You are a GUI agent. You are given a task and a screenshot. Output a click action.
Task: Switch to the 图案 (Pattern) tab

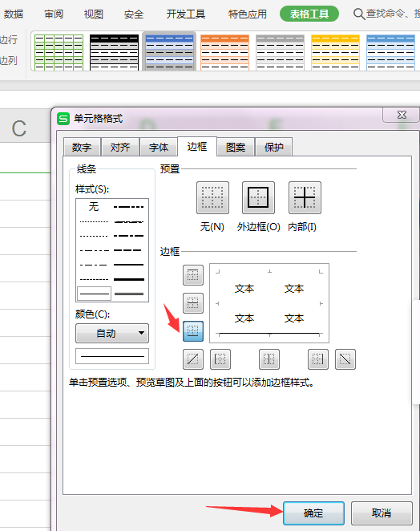point(235,147)
